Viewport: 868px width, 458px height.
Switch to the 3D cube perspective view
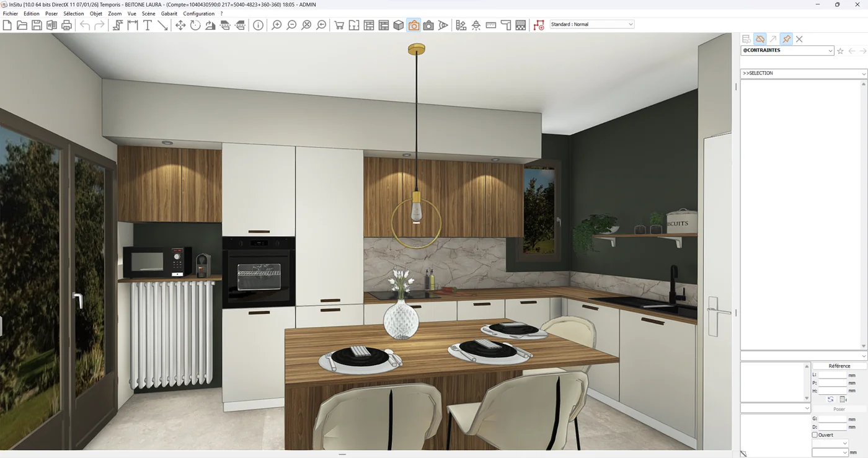click(x=399, y=25)
